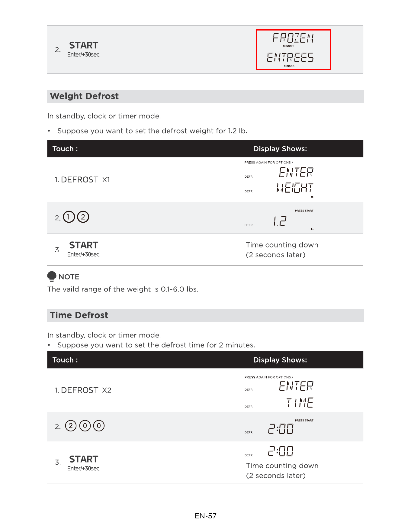411x532 pixels.
Task: Click first circled 0 in Time Defrost
Action: point(85,426)
